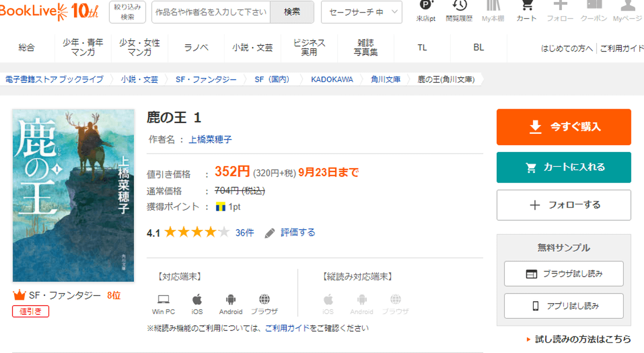Click the 絞り込み検索 button
This screenshot has width=644, height=353.
127,12
